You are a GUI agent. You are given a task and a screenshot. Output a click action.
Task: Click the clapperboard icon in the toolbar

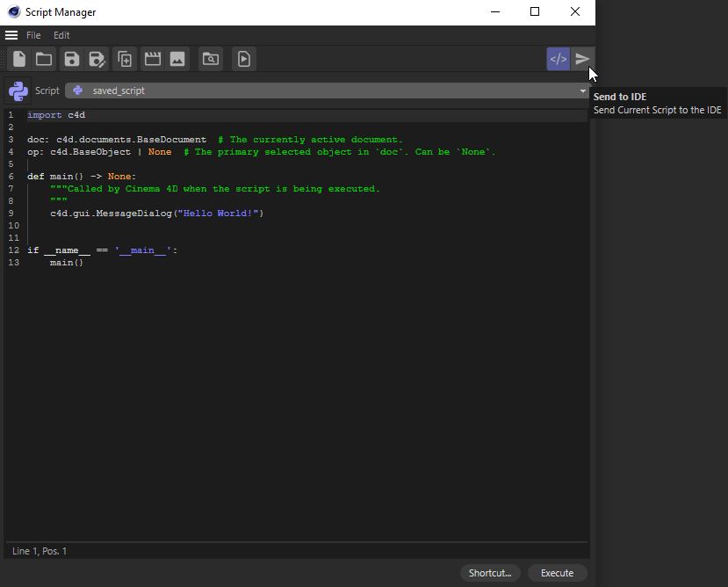(152, 59)
